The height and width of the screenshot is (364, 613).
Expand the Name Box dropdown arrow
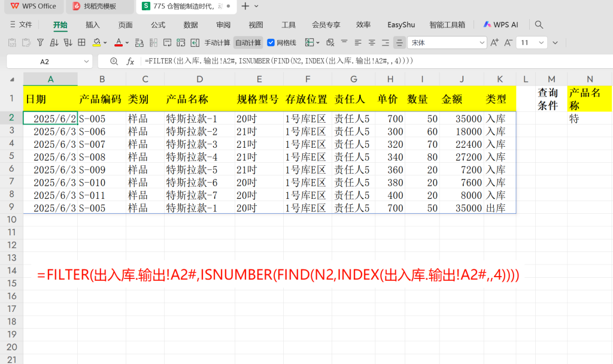click(86, 62)
